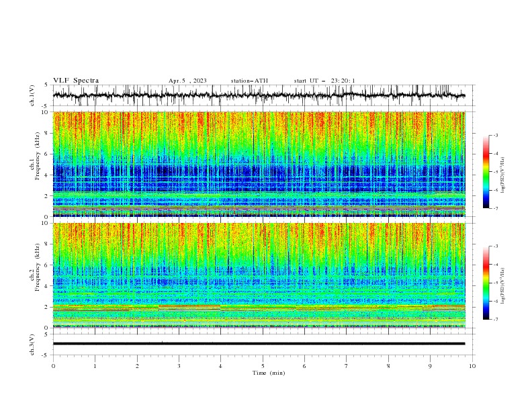This screenshot has width=532, height=411.
Task: Click the '7' tick label on time axis
Action: tap(347, 366)
